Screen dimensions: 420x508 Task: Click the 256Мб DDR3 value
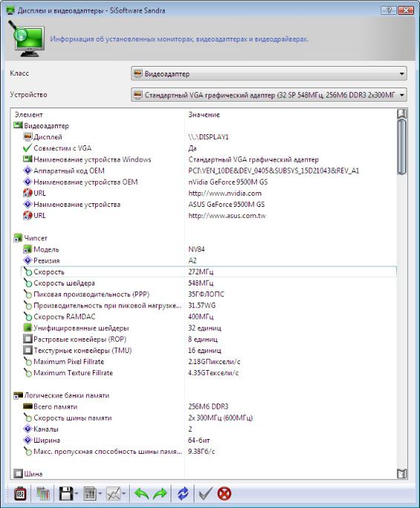click(x=208, y=406)
